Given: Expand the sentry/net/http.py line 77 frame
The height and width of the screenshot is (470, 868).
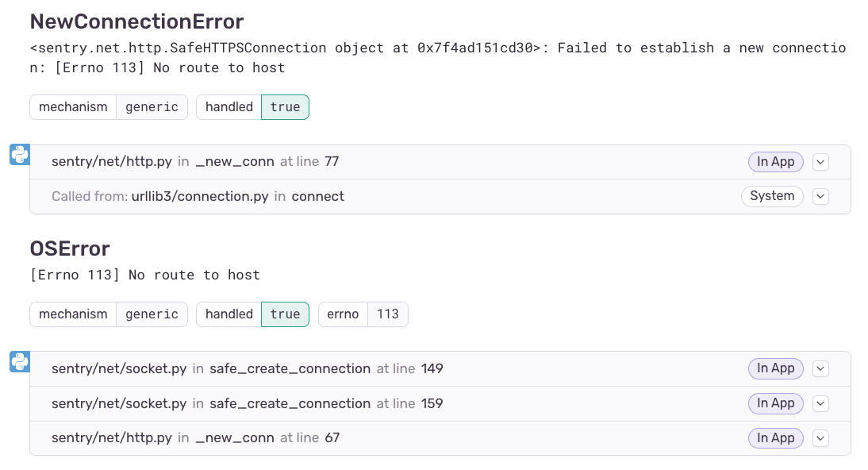Looking at the screenshot, I should (x=820, y=161).
